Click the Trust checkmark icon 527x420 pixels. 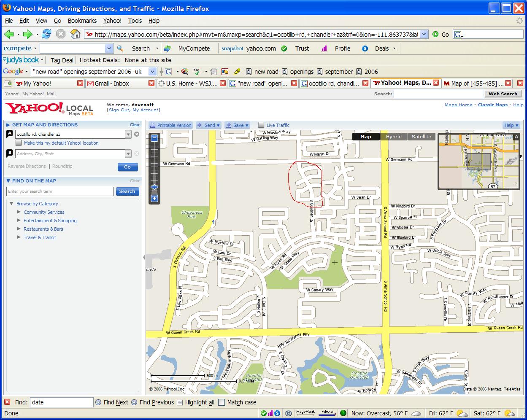[284, 48]
